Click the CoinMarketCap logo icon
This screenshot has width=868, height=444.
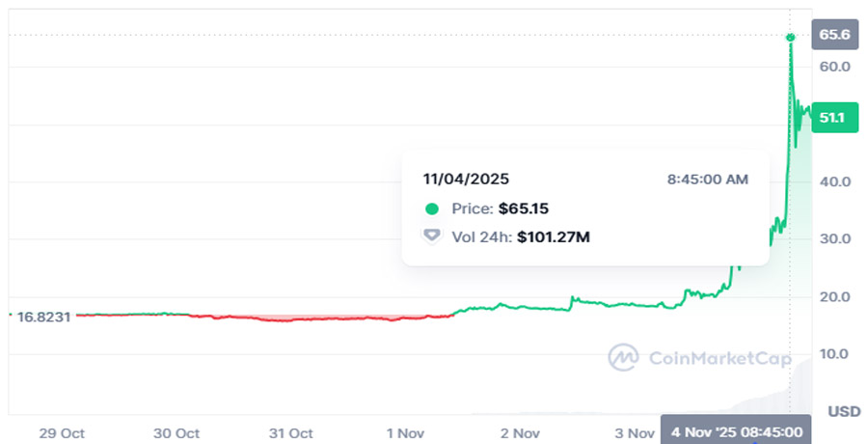(624, 357)
